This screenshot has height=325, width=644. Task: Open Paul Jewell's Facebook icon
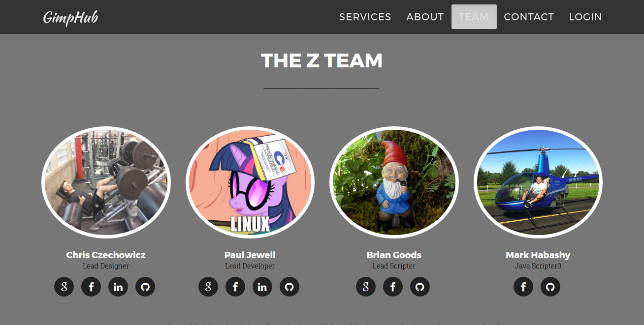(235, 287)
